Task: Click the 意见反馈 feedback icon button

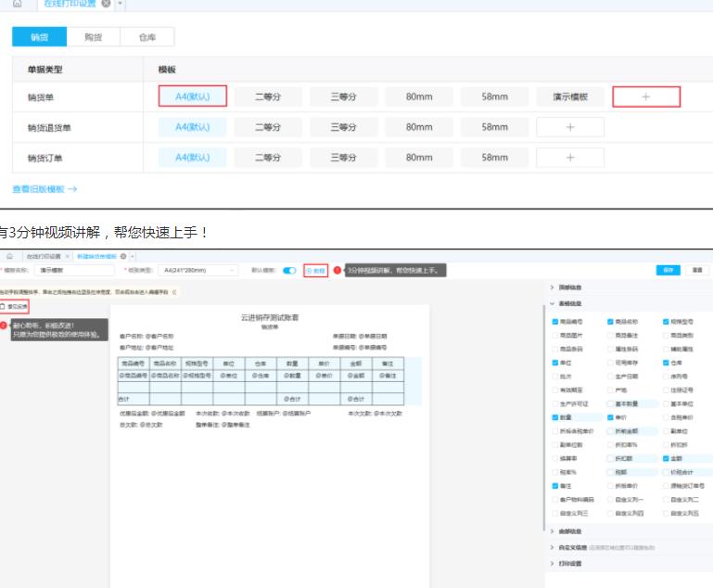Action: pyautogui.click(x=15, y=306)
